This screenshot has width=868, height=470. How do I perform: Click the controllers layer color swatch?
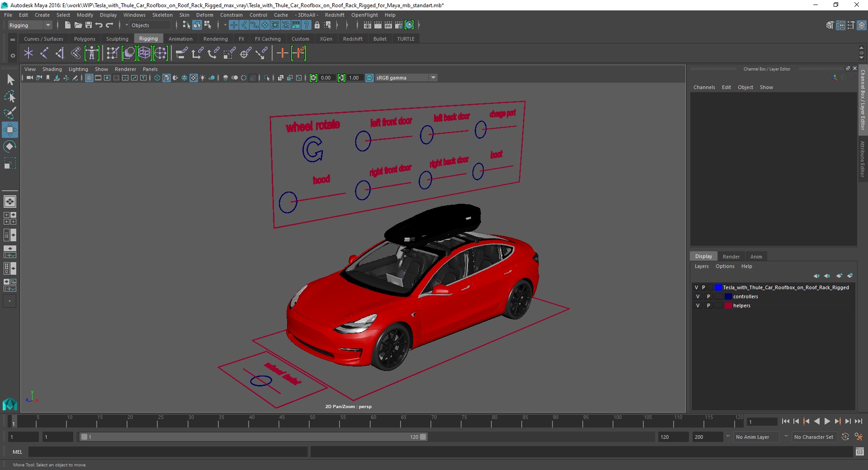pos(728,296)
